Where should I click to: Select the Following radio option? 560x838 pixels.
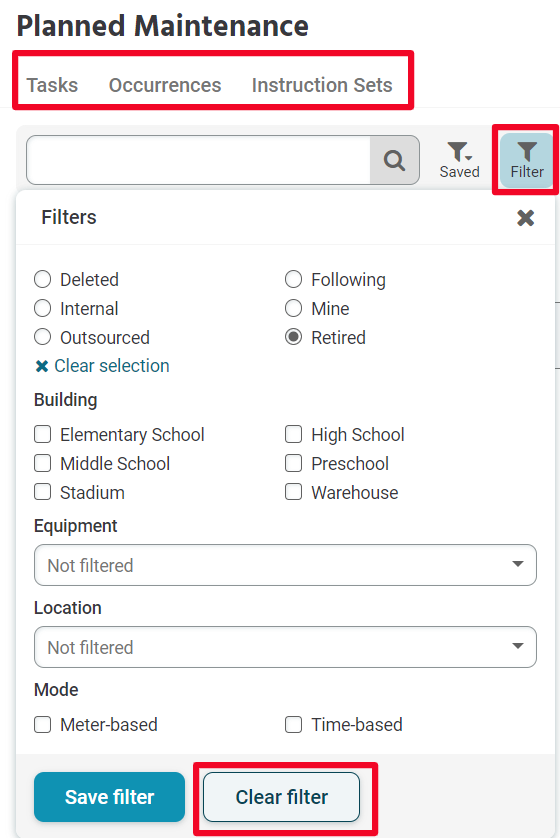pos(293,279)
